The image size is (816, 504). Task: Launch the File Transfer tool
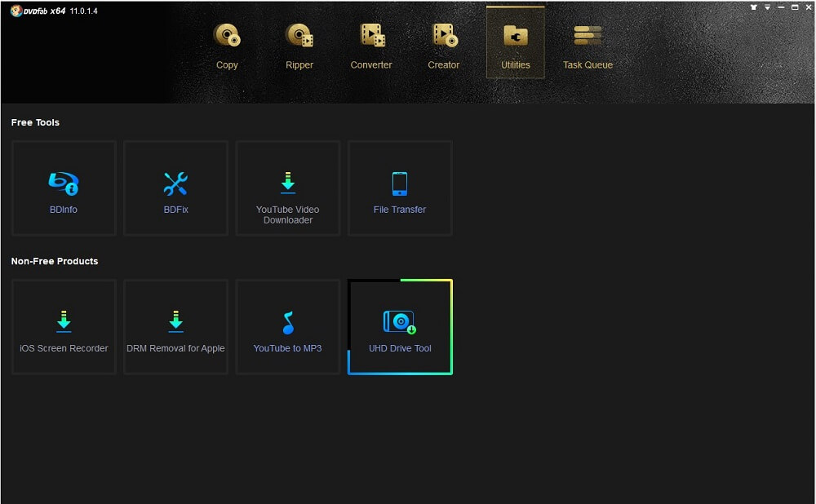[400, 188]
